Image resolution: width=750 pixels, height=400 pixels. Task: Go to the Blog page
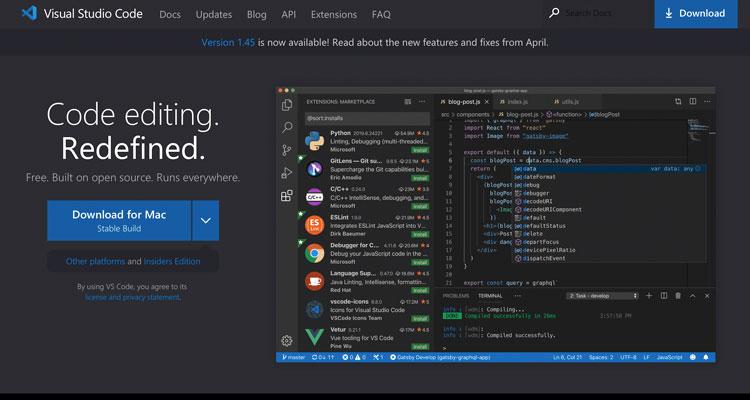[256, 14]
